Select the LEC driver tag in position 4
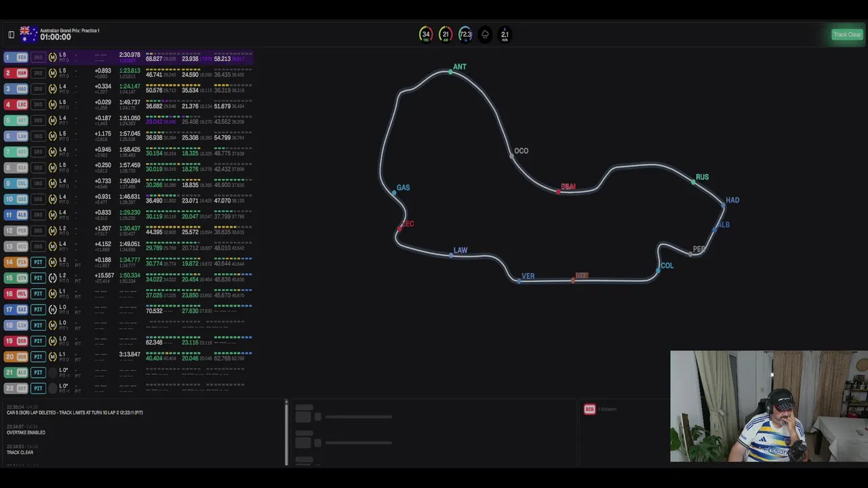Screen dimensions: 868x488 pos(16,104)
